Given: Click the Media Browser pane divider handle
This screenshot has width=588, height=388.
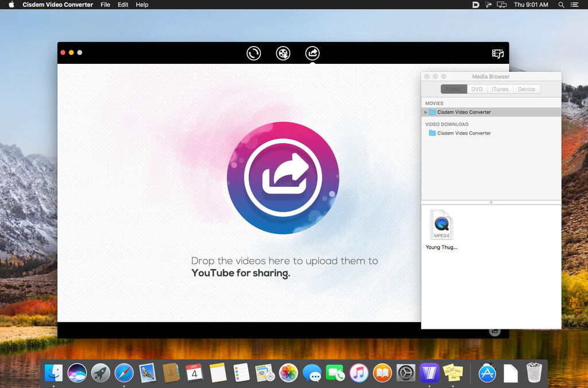Looking at the screenshot, I should pyautogui.click(x=491, y=202).
